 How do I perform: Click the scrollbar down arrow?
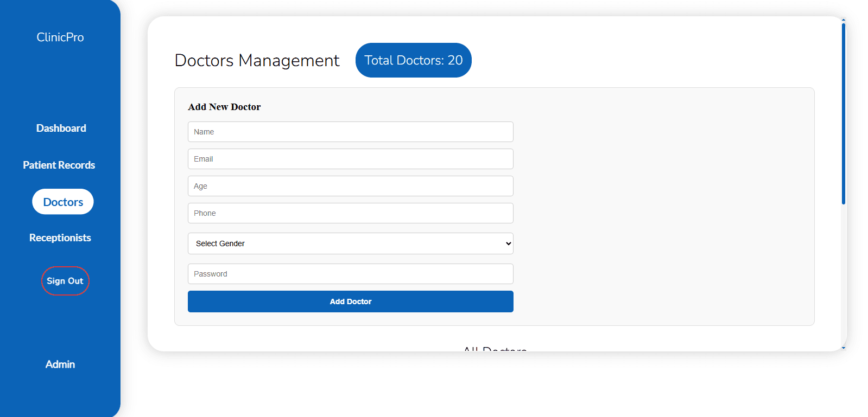tap(843, 348)
